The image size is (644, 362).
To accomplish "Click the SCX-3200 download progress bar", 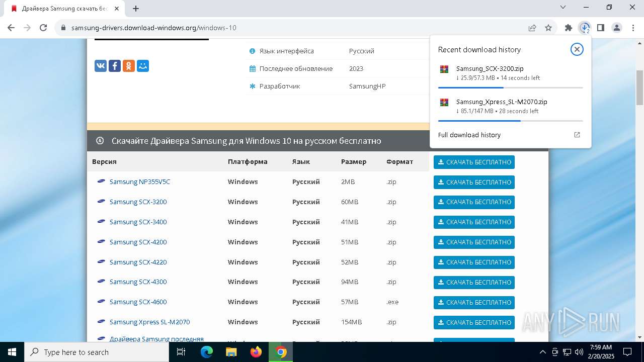I will [x=510, y=87].
